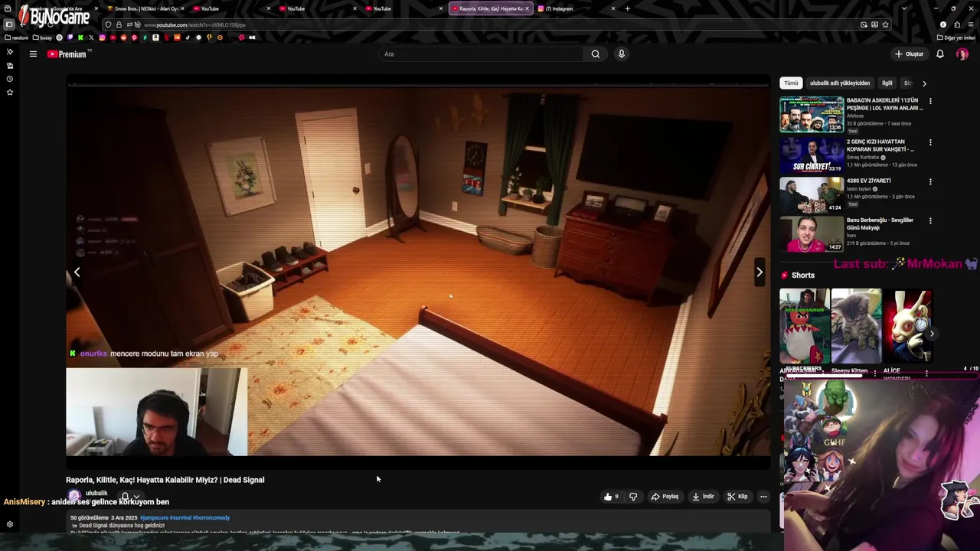Image resolution: width=980 pixels, height=551 pixels.
Task: Open BABAG'IN ASKERLERİ recommended video thumbnail
Action: click(812, 114)
